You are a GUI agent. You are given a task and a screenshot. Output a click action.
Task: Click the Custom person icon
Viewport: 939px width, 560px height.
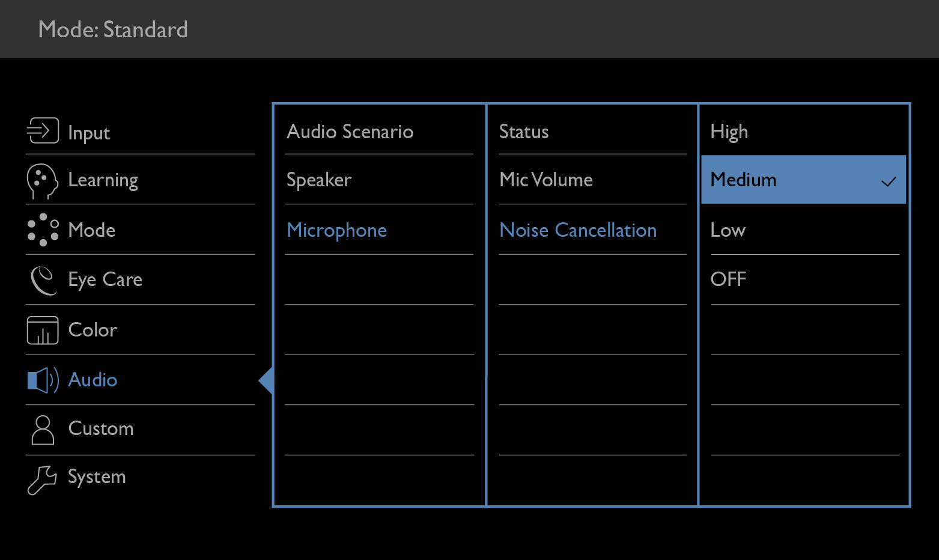tap(43, 430)
